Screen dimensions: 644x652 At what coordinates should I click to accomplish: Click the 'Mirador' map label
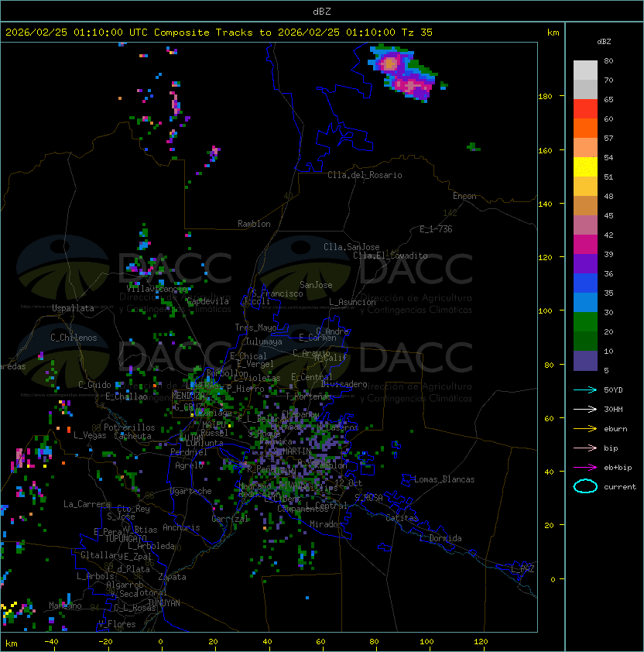point(327,524)
